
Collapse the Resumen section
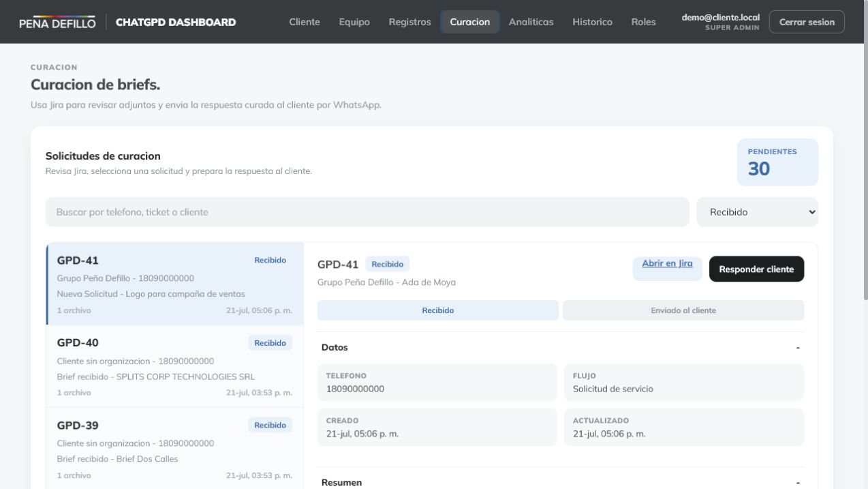561,482
